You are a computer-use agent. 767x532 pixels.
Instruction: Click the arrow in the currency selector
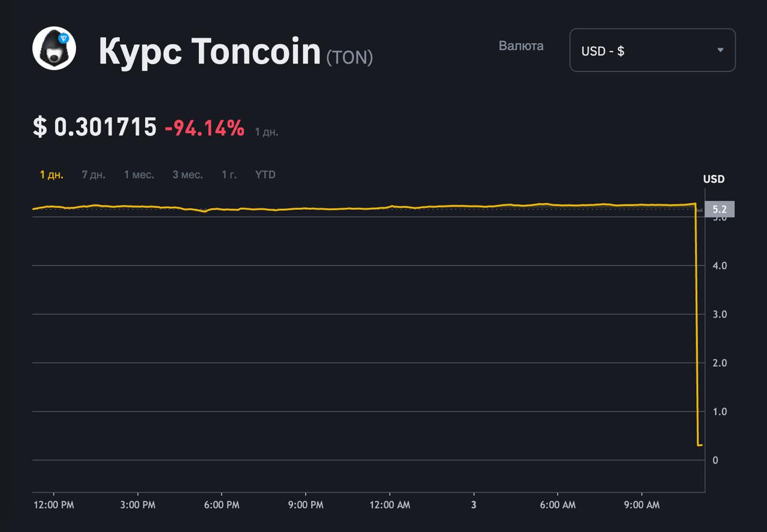click(720, 50)
